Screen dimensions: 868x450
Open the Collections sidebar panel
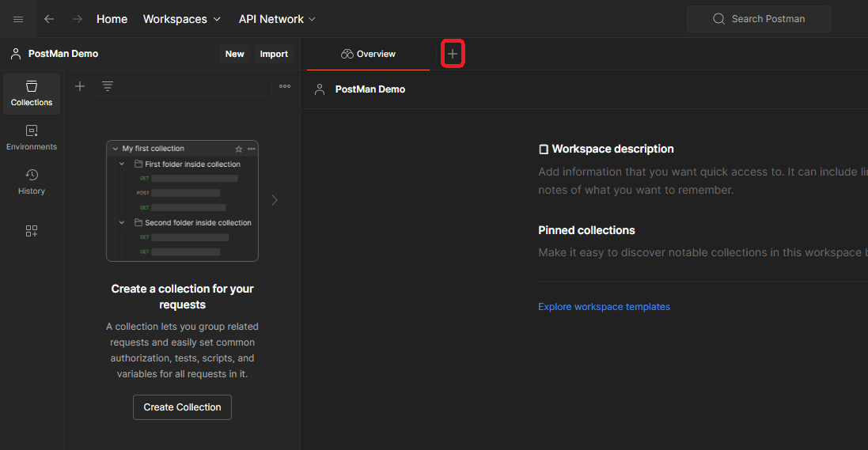click(x=32, y=93)
